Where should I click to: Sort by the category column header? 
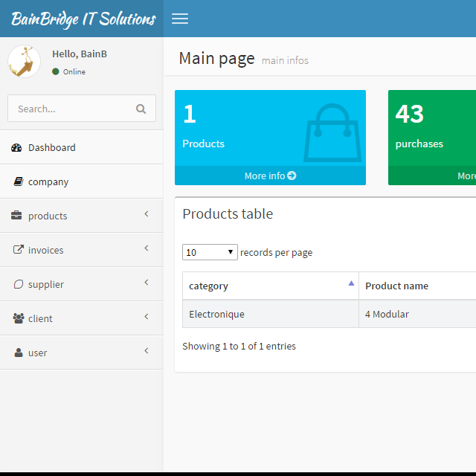[x=271, y=286]
